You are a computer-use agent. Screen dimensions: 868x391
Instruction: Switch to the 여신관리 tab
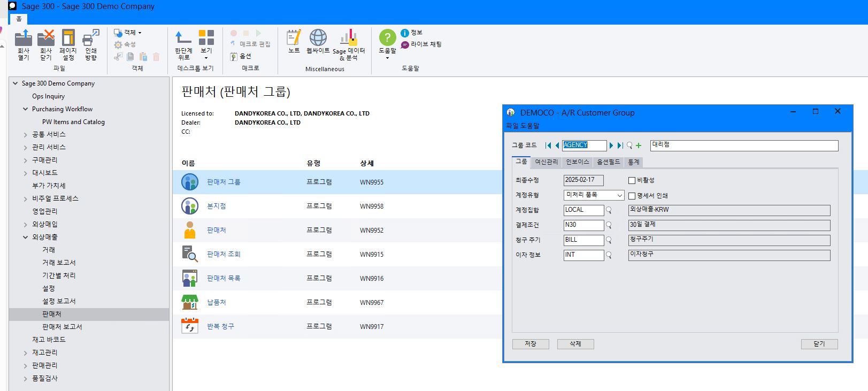pos(546,162)
